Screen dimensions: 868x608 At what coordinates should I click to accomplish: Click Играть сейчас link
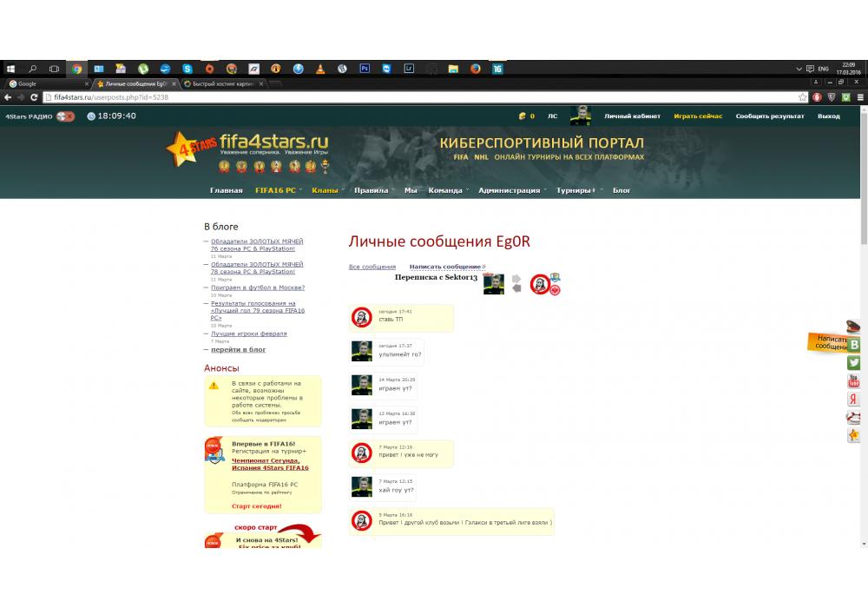tap(698, 116)
